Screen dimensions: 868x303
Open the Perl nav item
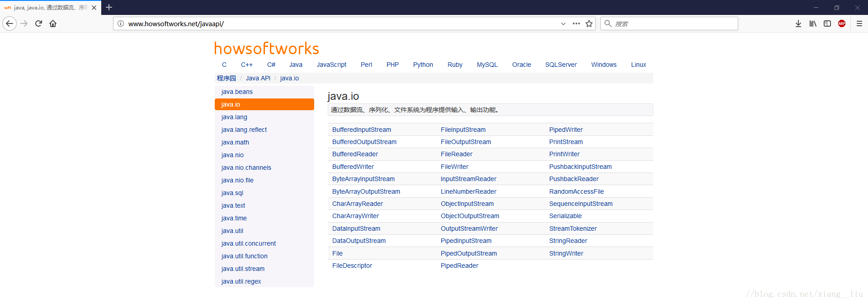366,65
